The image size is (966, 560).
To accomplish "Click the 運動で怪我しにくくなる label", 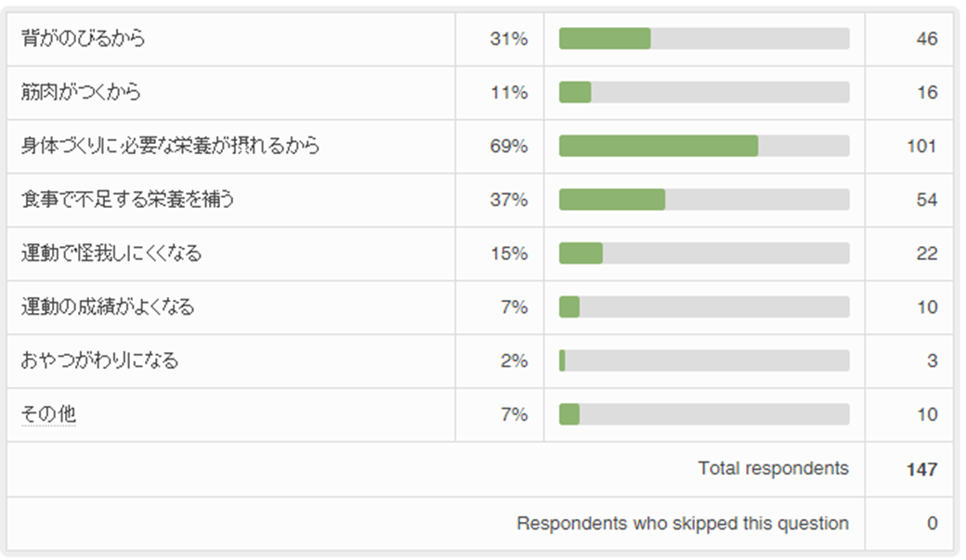I will pos(111,254).
